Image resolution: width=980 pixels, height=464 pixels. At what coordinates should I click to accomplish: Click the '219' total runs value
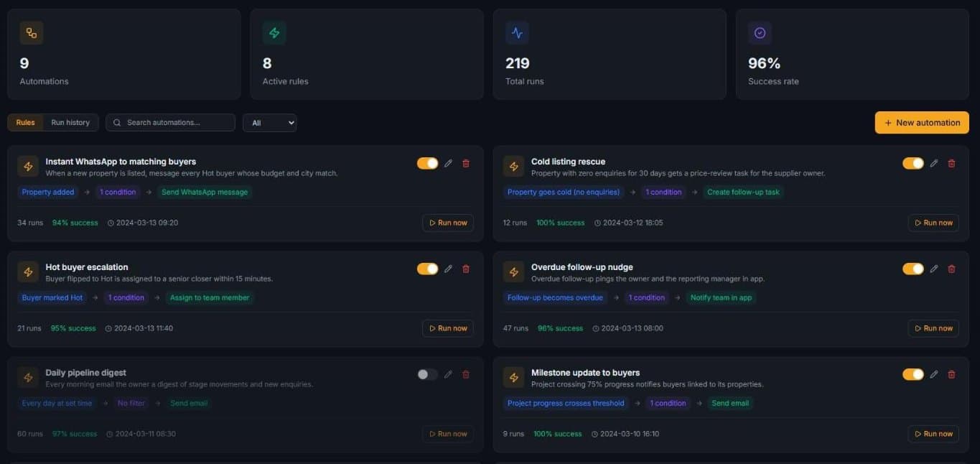[x=518, y=63]
